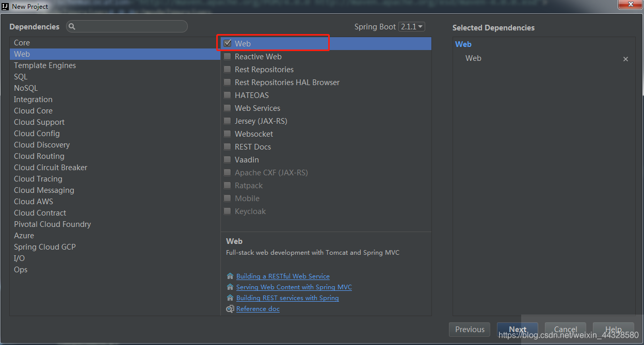The height and width of the screenshot is (345, 644).
Task: Click the home icon beside Serving Web Content with Spring MVC
Action: (x=230, y=287)
